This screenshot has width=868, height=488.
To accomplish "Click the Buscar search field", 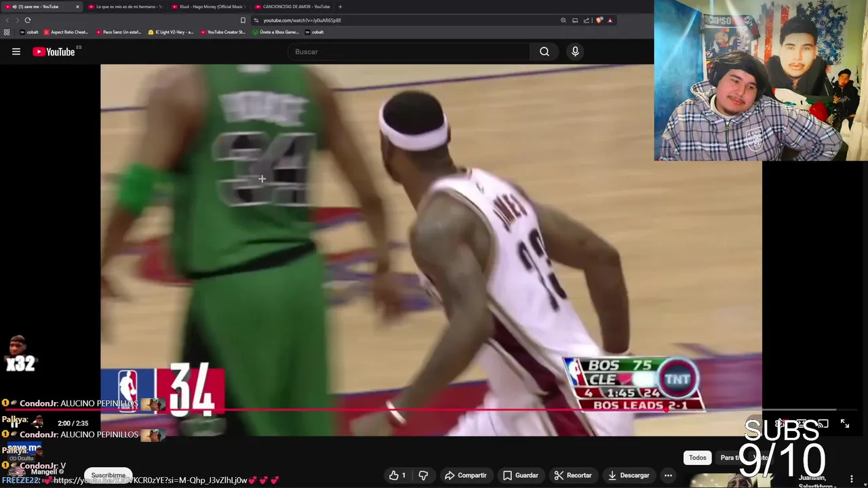I will click(409, 52).
